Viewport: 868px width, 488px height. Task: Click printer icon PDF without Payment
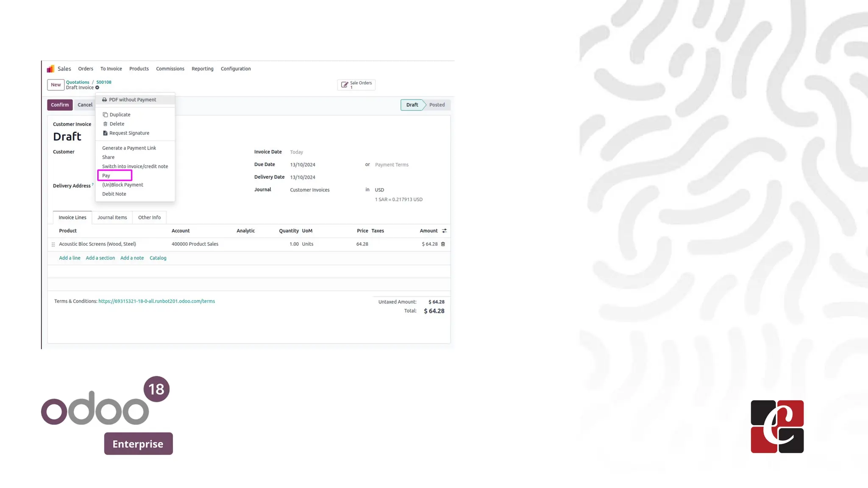pyautogui.click(x=104, y=100)
